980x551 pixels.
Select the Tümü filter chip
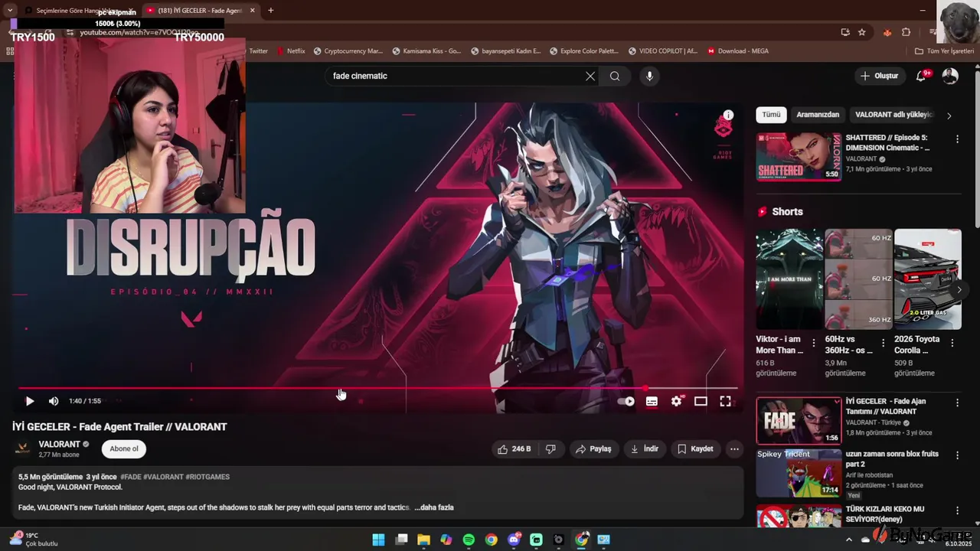point(771,115)
